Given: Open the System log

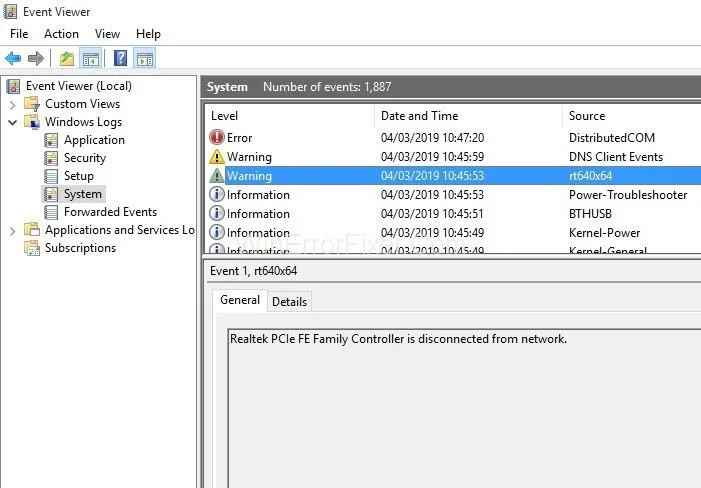Looking at the screenshot, I should (x=83, y=194).
